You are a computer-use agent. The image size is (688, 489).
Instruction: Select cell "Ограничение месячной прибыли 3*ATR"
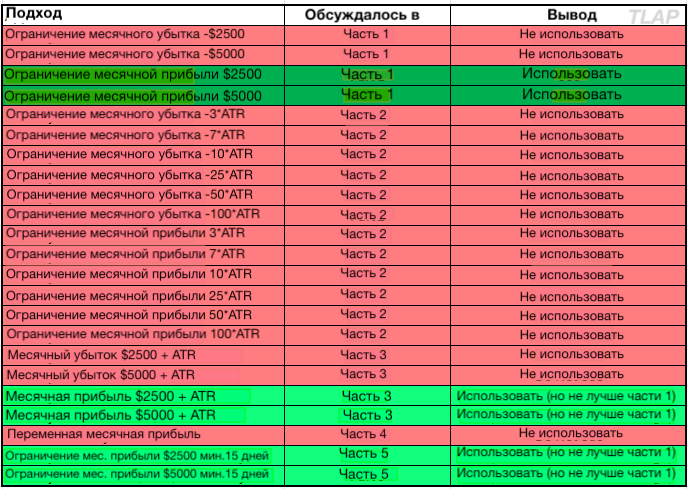(x=144, y=235)
